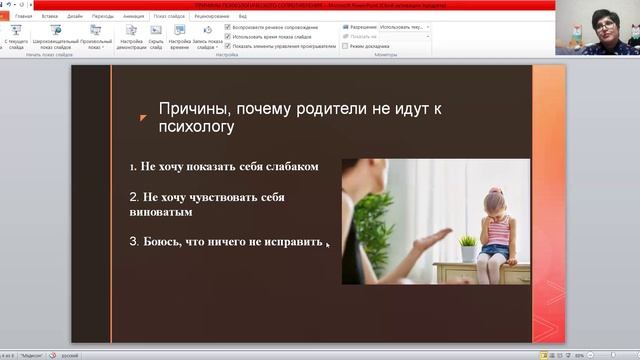Open the Показать на monitor dropdown
This screenshot has height=360, width=640.
coord(404,36)
